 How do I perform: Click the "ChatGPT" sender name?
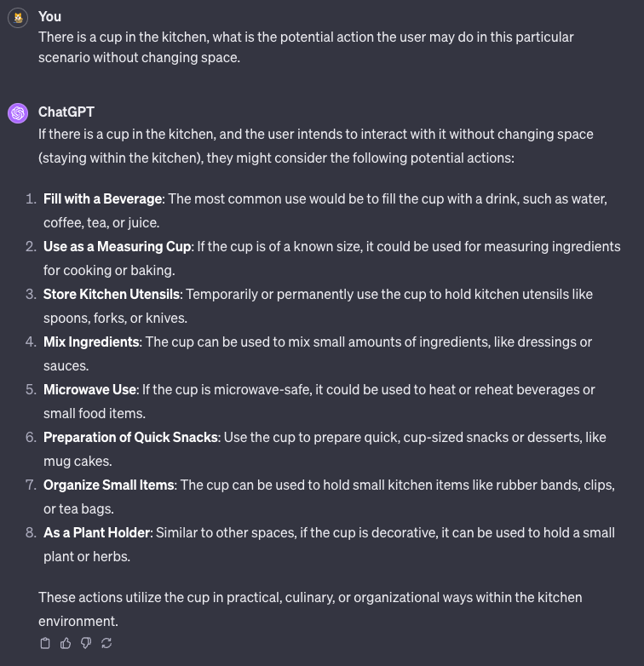pos(66,112)
